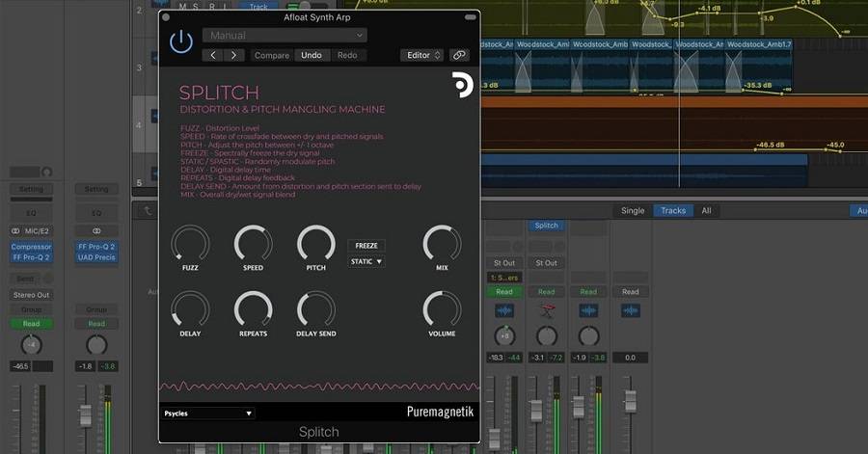The image size is (868, 454).
Task: Open the STATIC mode dropdown
Action: tap(366, 261)
